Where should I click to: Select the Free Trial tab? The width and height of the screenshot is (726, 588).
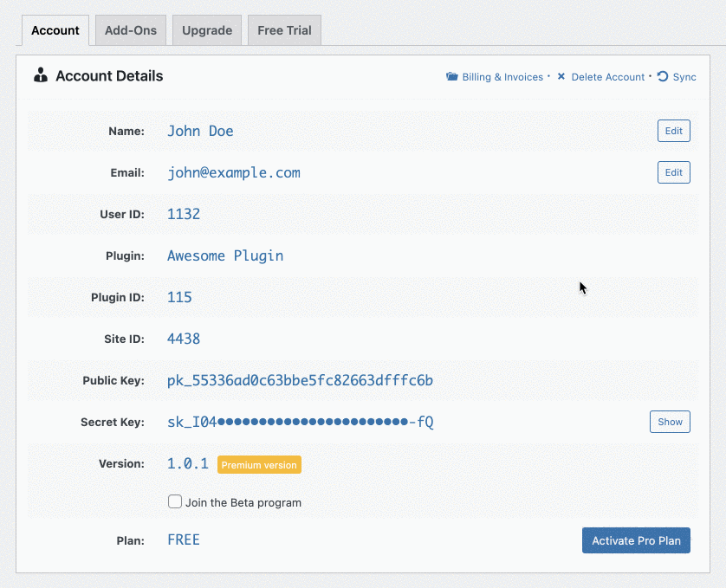(284, 30)
